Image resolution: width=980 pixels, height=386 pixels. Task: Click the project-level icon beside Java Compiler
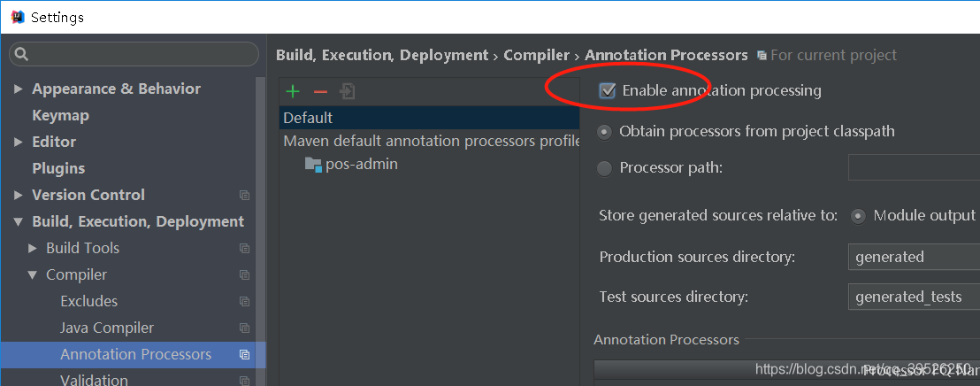click(245, 328)
